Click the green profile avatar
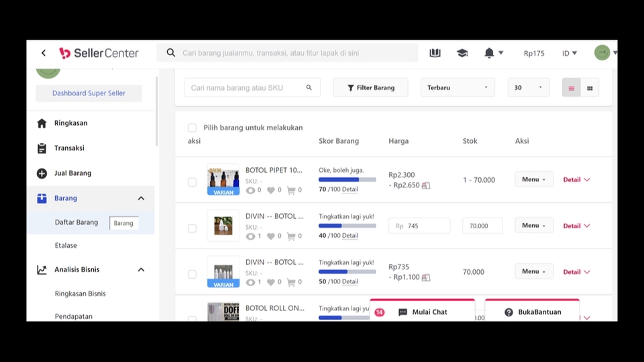Image resolution: width=644 pixels, height=362 pixels. click(x=602, y=52)
